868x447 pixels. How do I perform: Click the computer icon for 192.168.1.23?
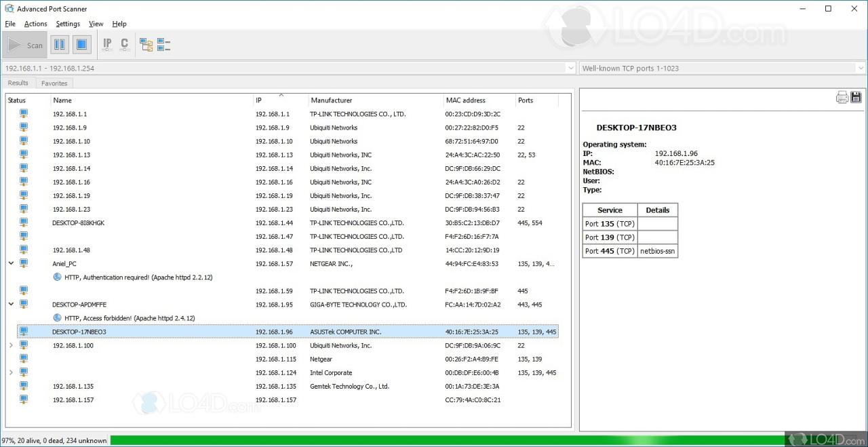(x=24, y=208)
